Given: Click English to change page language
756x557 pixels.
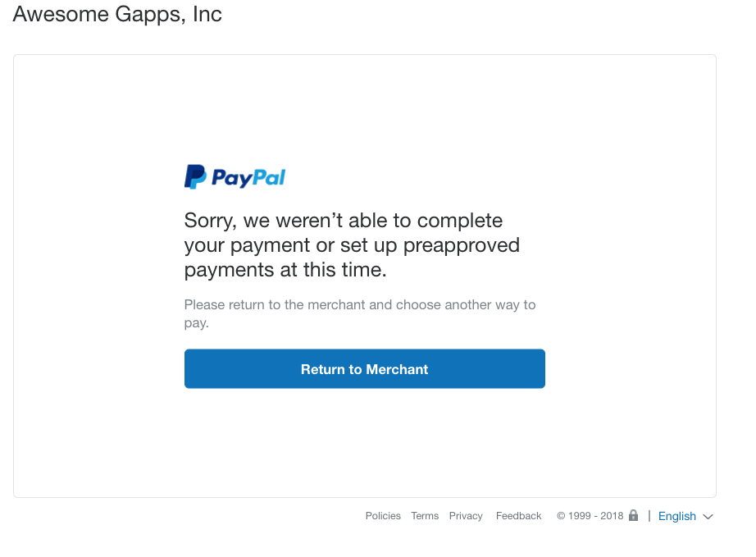Looking at the screenshot, I should pos(676,516).
